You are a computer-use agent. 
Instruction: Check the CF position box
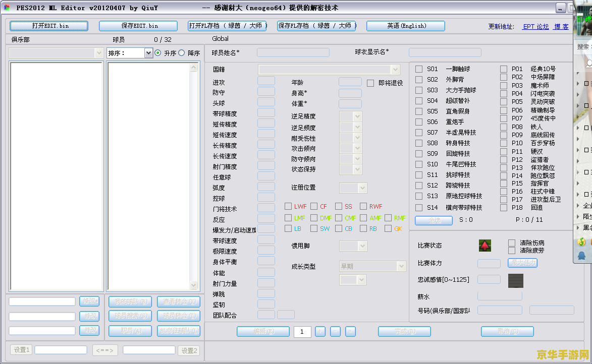click(314, 206)
